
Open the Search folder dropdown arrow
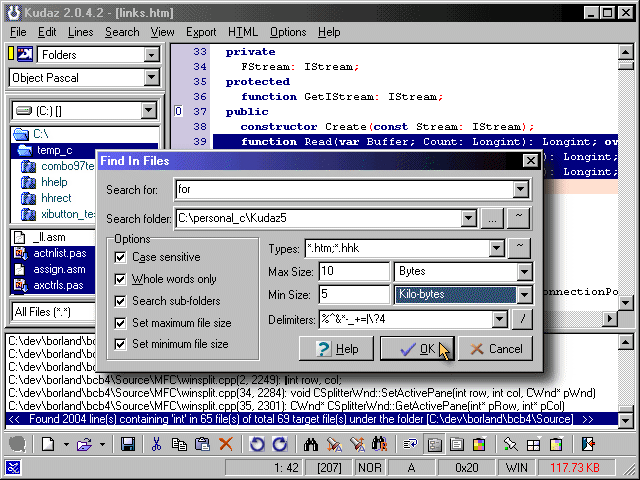[469, 218]
